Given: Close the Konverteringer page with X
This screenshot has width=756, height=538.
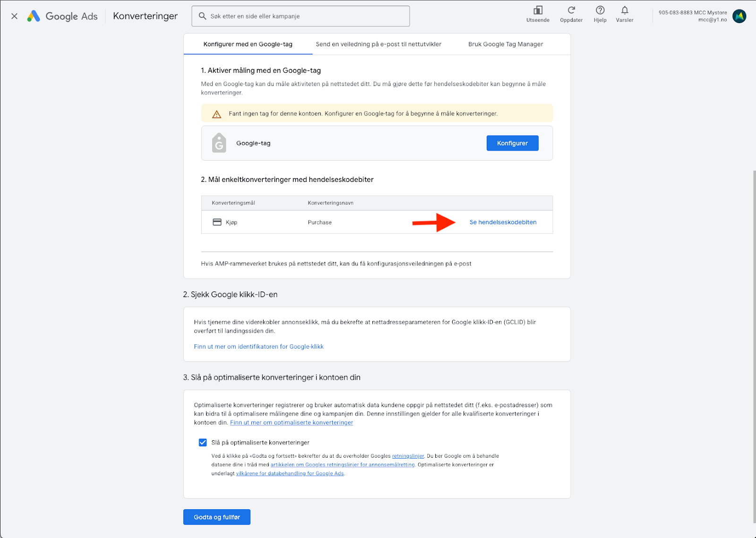Looking at the screenshot, I should pos(15,16).
